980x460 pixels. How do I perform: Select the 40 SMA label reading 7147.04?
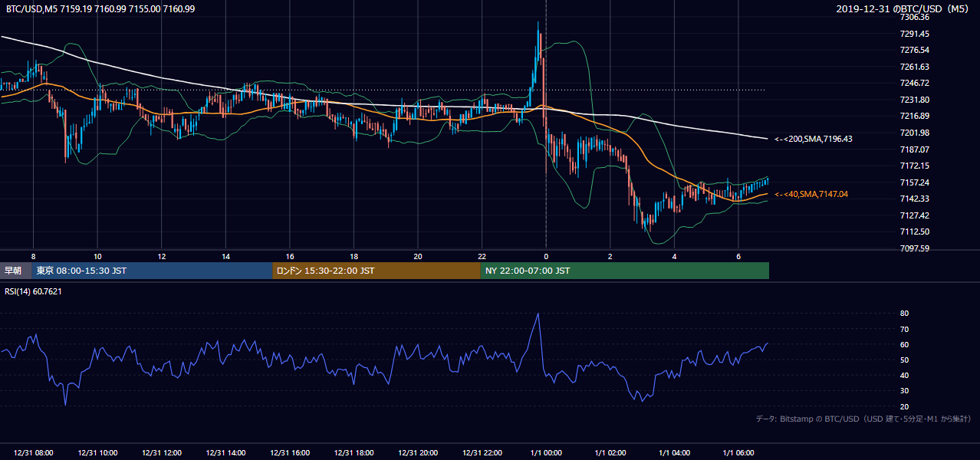click(811, 194)
